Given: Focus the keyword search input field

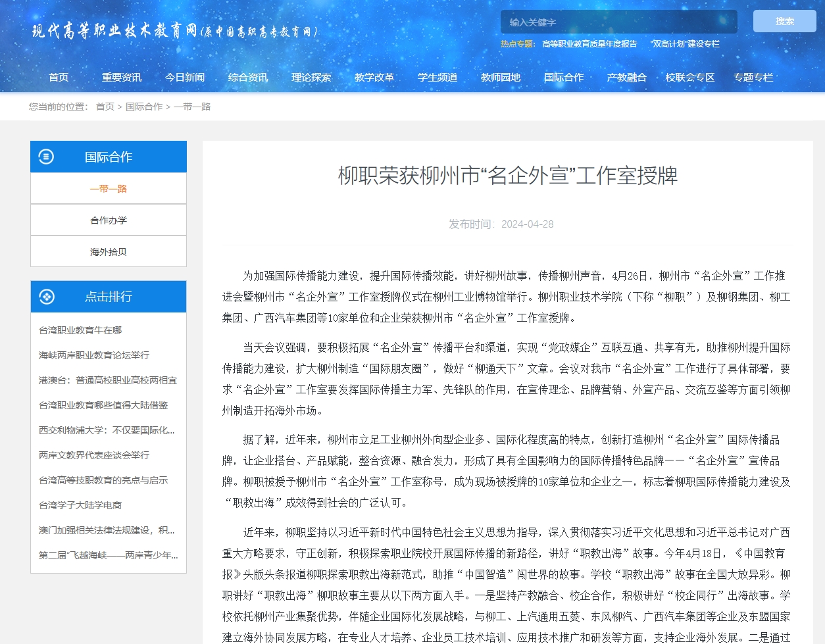Looking at the screenshot, I should pos(618,22).
